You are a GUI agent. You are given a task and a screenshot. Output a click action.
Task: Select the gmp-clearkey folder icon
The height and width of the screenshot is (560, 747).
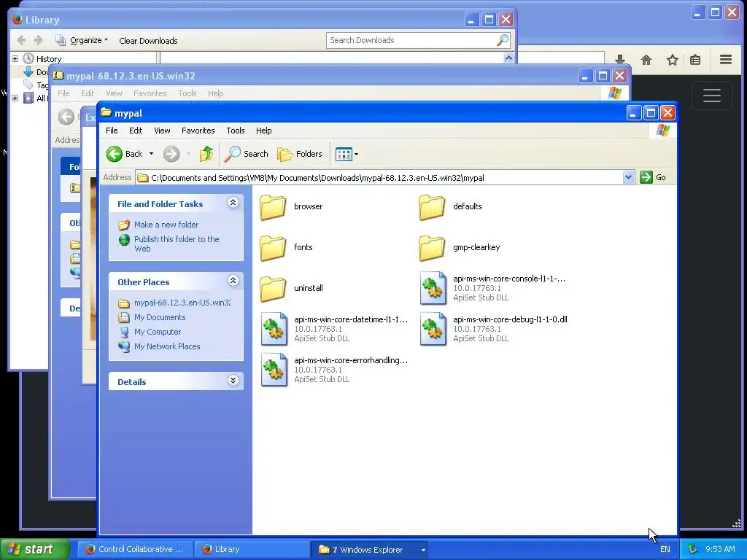432,248
